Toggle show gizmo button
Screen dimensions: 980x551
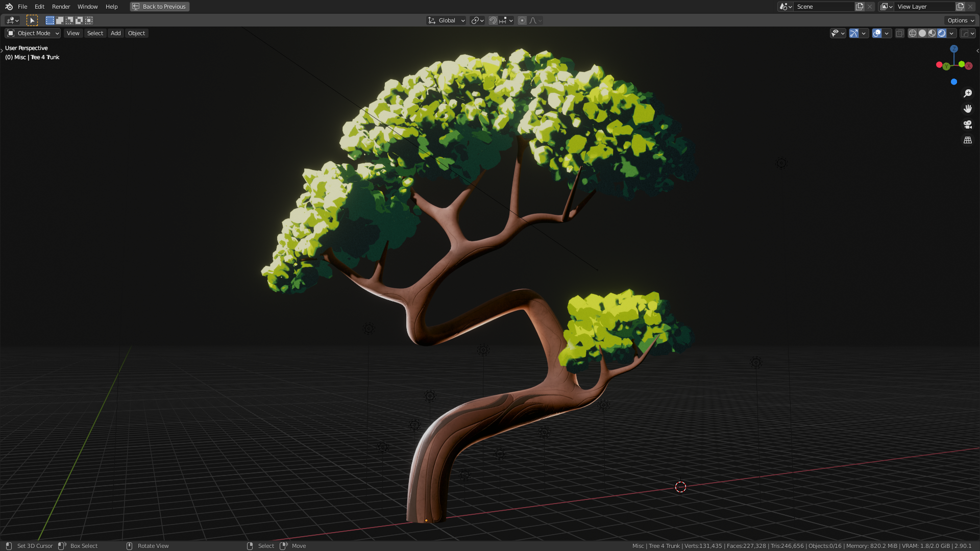coord(854,33)
